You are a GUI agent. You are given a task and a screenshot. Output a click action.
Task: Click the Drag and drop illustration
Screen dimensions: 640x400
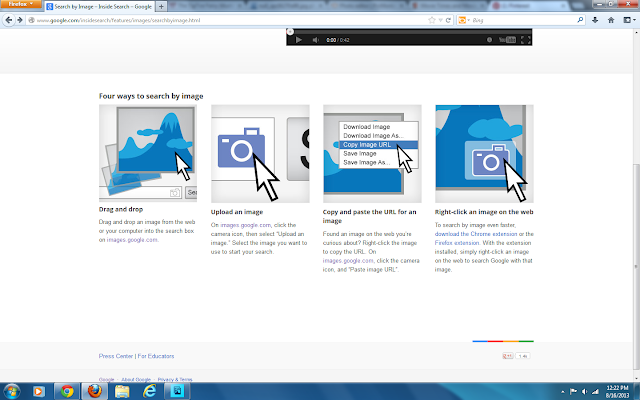point(148,153)
